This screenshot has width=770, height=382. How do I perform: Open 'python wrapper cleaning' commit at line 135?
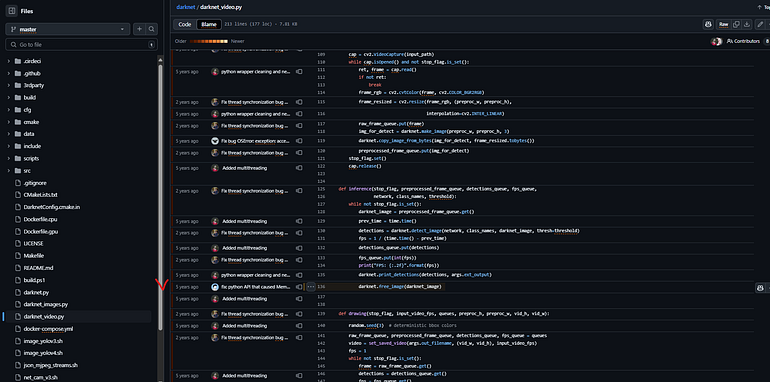pos(255,275)
